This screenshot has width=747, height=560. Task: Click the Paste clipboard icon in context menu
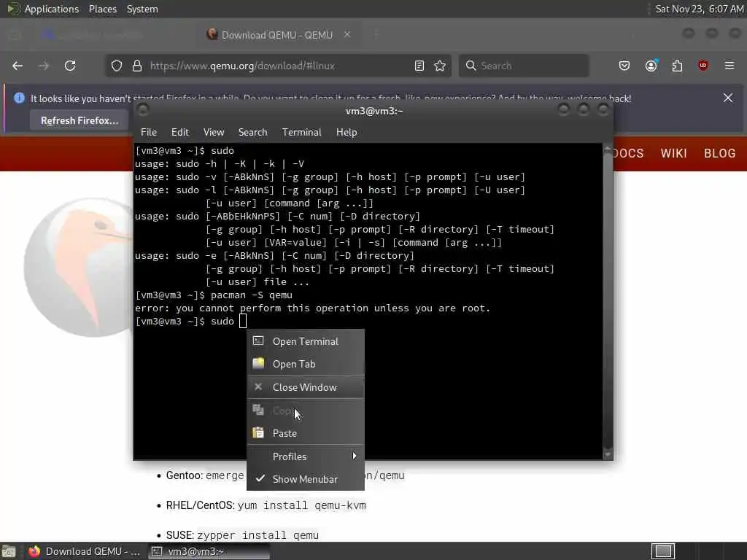[x=258, y=432]
